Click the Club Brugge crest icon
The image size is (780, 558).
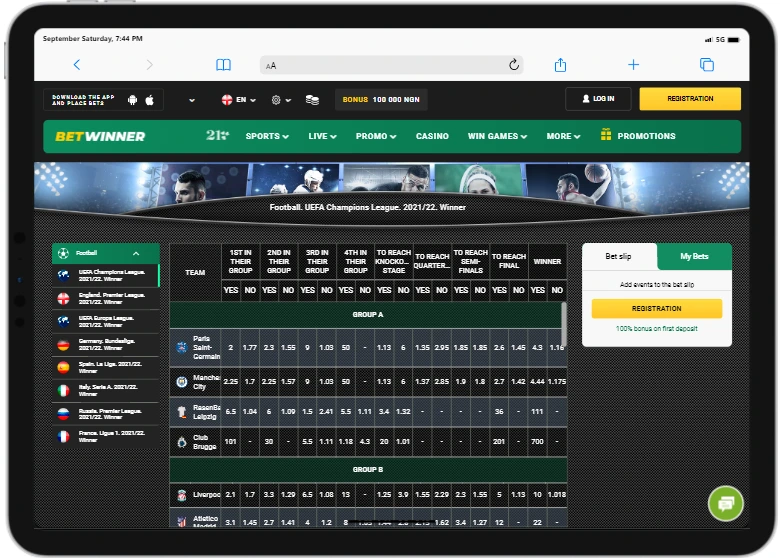coord(182,442)
